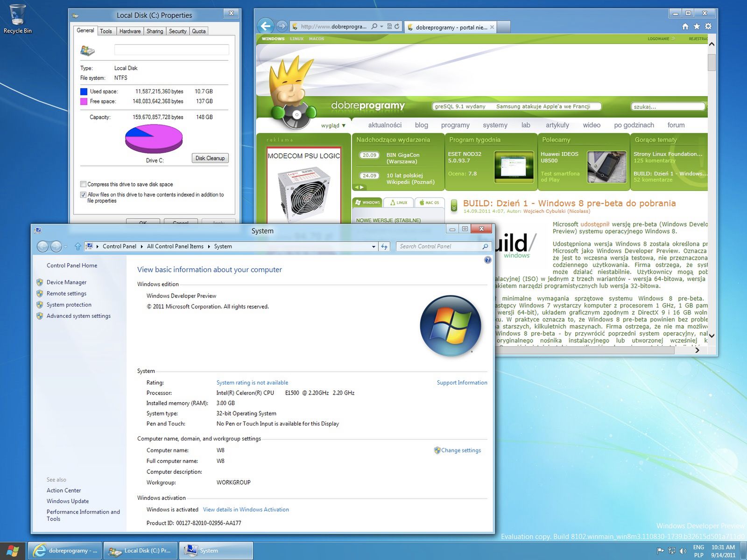The image size is (747, 560).
Task: Refresh the dobreprogramy page
Action: click(x=397, y=27)
